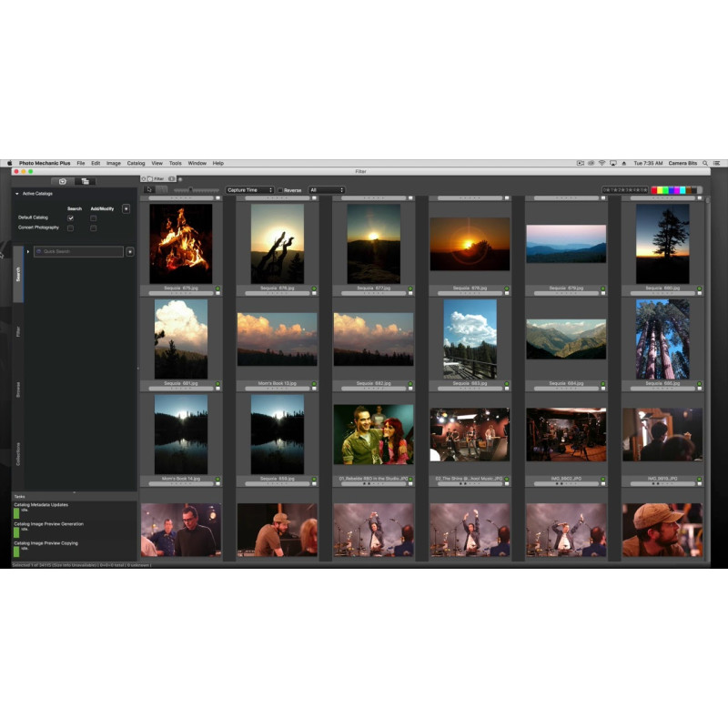This screenshot has width=728, height=728.
Task: Select the arrow cursor tool in toolbar
Action: coord(149,190)
